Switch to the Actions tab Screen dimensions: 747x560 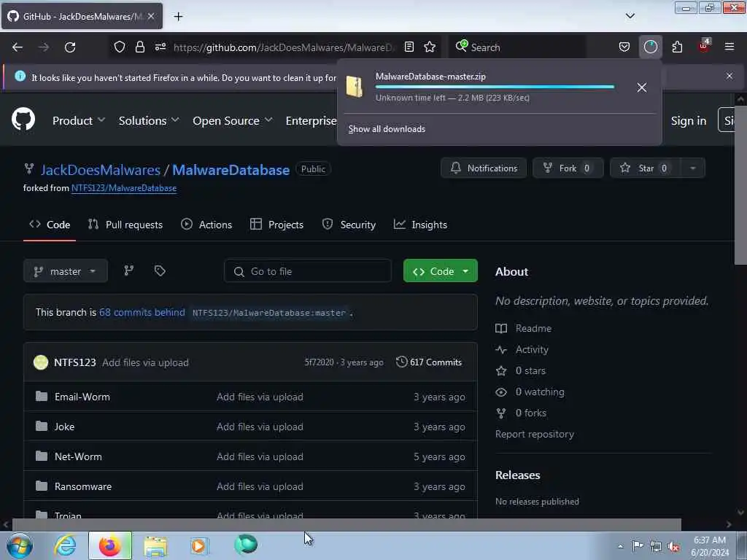point(206,225)
